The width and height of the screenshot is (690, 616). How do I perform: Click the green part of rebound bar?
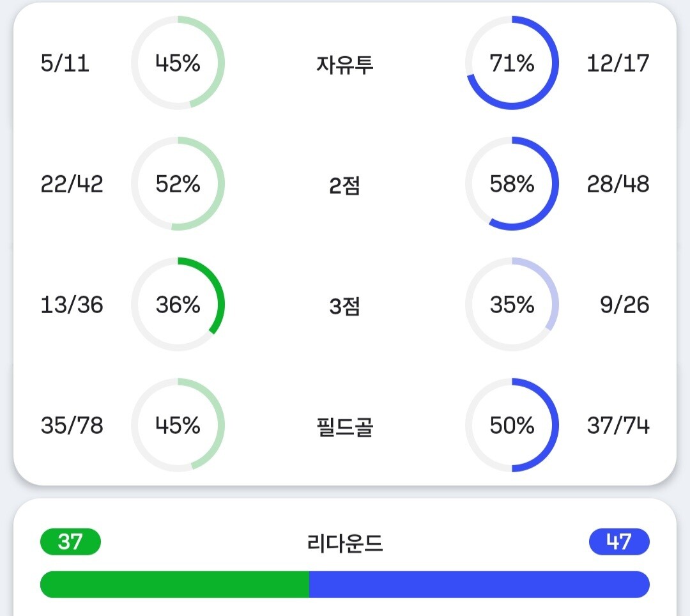pos(174,585)
